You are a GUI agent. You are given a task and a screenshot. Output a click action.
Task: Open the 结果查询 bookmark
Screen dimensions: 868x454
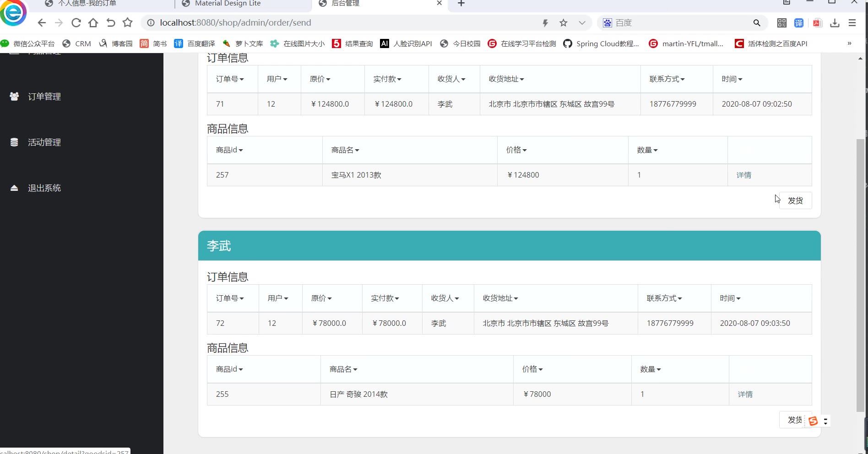tap(353, 43)
